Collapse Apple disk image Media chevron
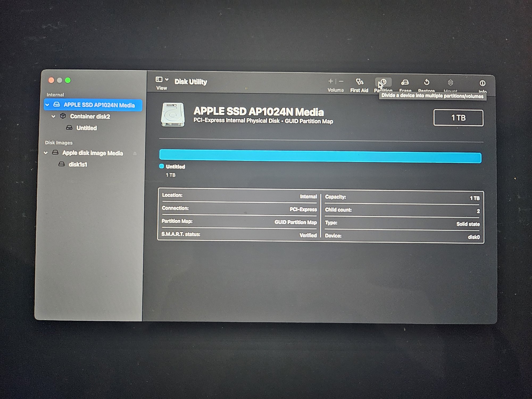 (x=46, y=153)
